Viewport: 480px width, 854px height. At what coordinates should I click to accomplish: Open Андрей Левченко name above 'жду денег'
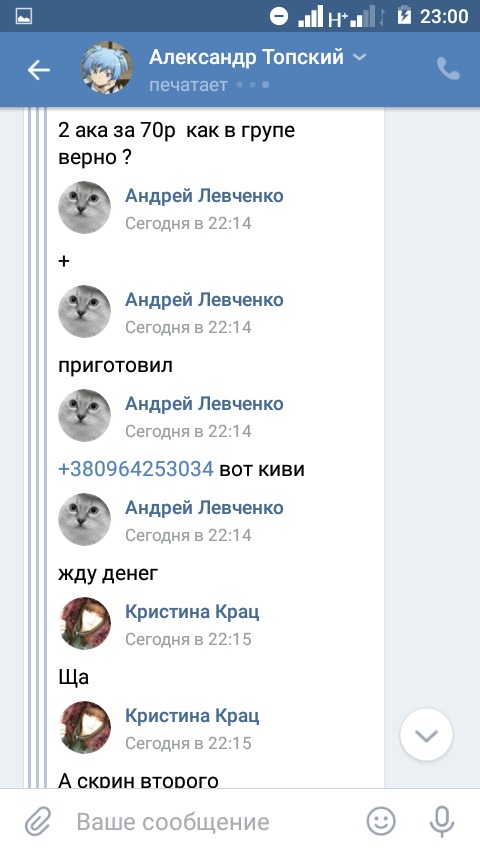point(204,508)
